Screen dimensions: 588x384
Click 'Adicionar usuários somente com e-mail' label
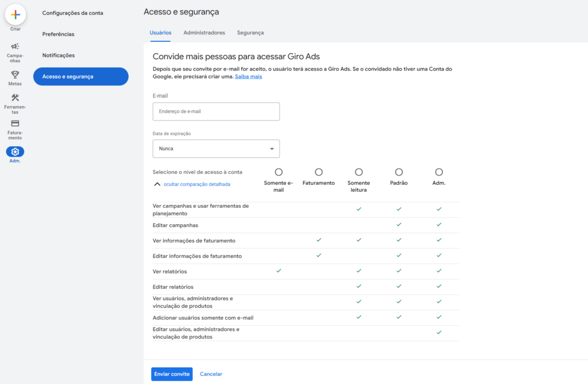pos(203,317)
